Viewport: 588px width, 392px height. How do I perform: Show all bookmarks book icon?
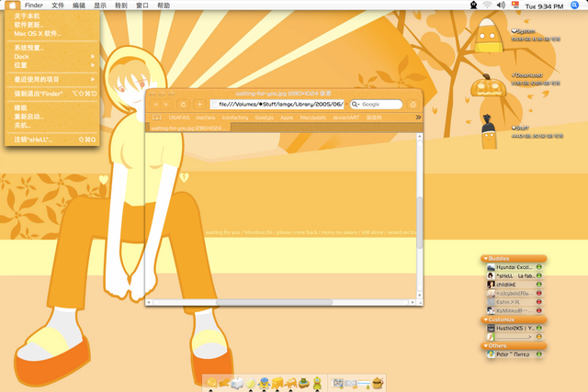[157, 118]
